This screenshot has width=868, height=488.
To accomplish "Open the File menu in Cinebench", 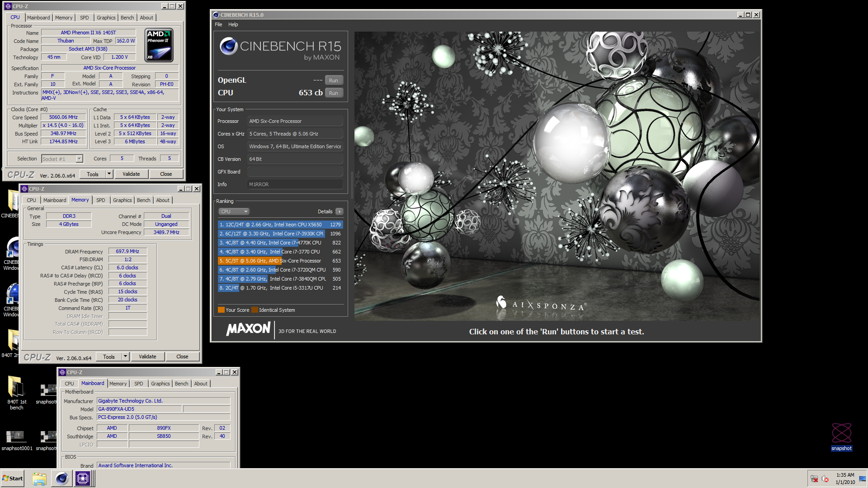I will tap(218, 24).
